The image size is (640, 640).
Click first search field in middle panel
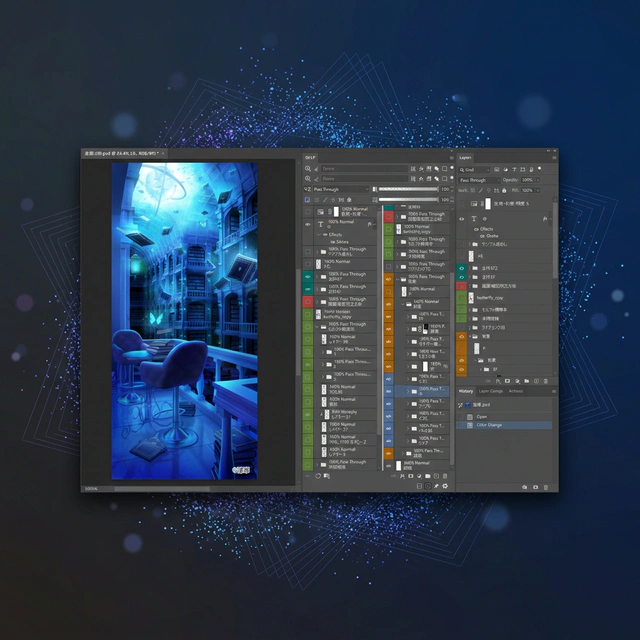click(364, 169)
